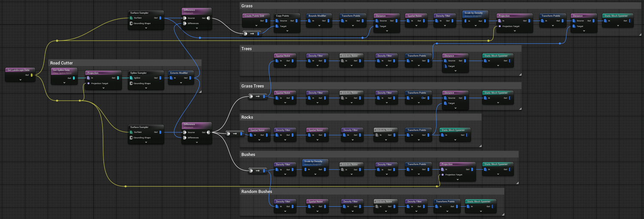Image resolution: width=644 pixels, height=219 pixels.
Task: Select Attribute Noise node title in Trees group
Action: tap(350, 56)
